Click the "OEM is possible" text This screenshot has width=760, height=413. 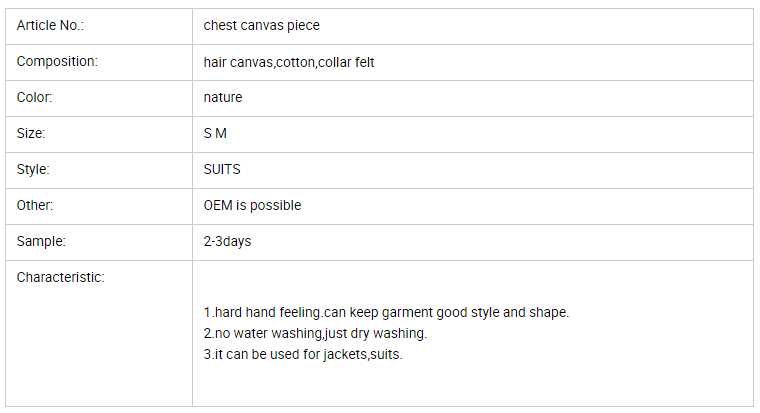tap(252, 205)
